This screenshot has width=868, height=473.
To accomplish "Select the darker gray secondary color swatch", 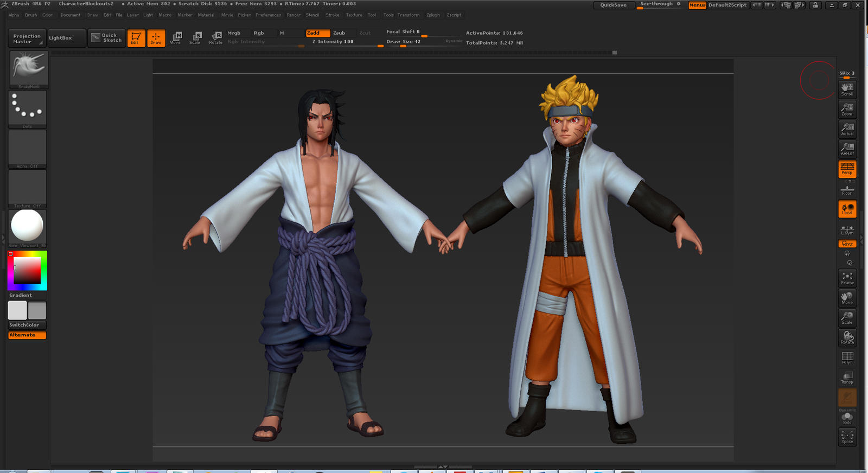I will (37, 310).
